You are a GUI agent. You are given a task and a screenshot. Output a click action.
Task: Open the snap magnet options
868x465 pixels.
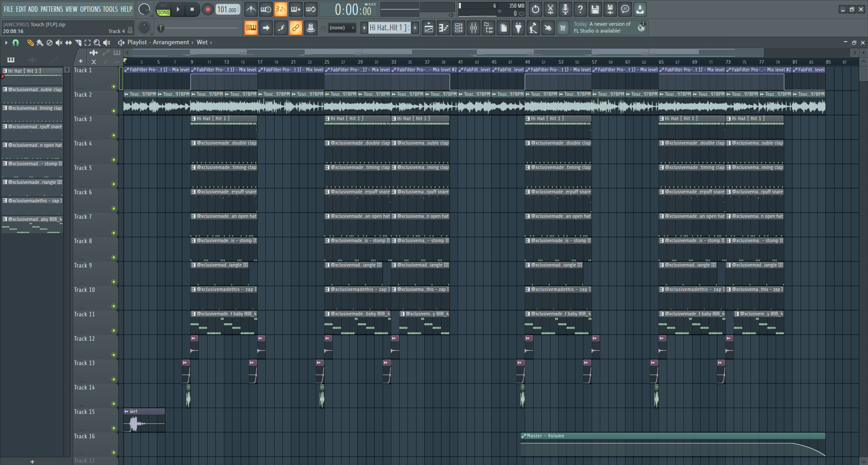pos(15,42)
